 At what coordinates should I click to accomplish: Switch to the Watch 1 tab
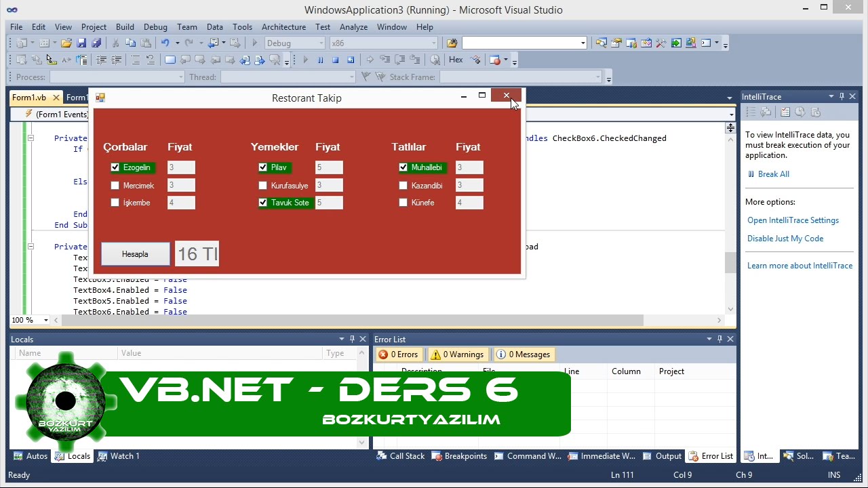coord(119,456)
